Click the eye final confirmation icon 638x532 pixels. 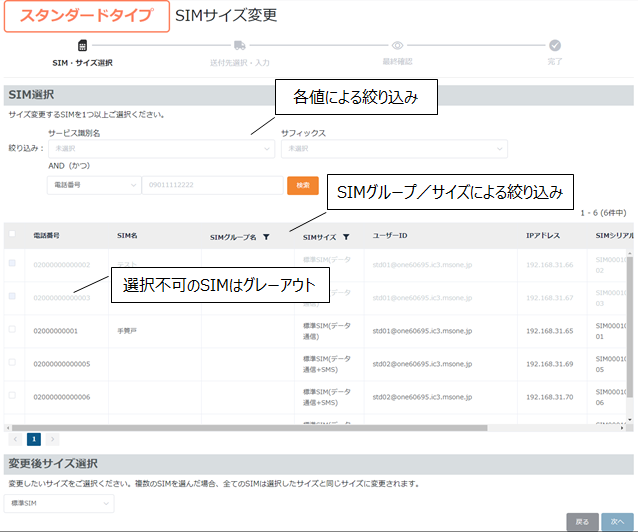click(397, 45)
